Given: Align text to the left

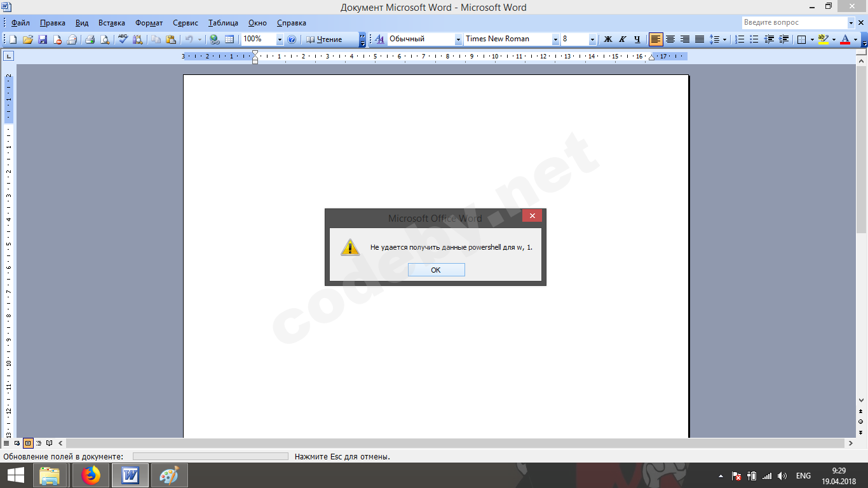Looking at the screenshot, I should [x=655, y=39].
